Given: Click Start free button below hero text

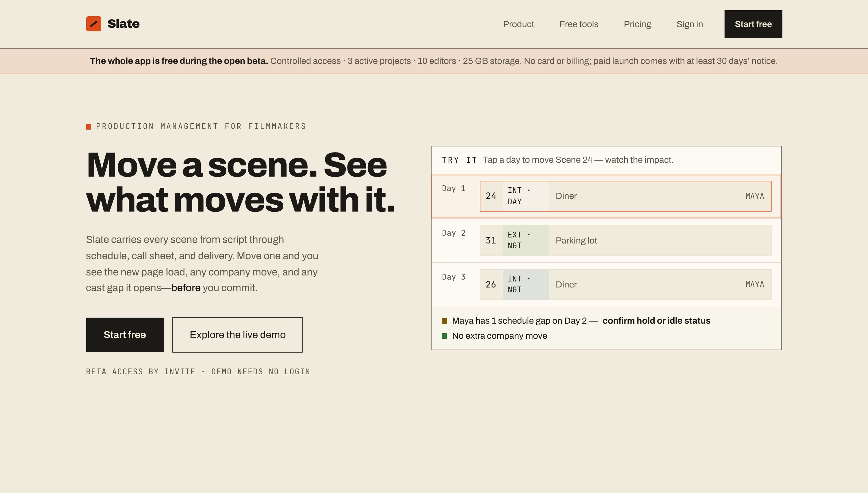Looking at the screenshot, I should pos(125,334).
